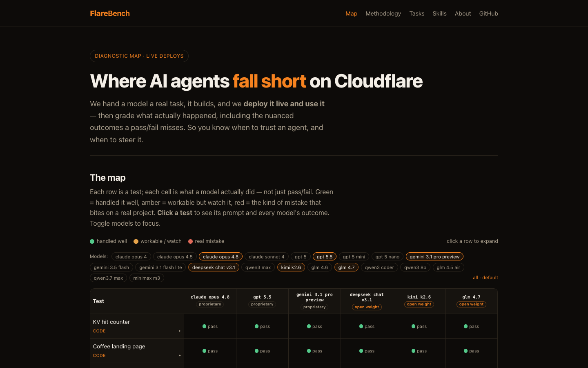Deselect the gpt 5.5 model chip
This screenshot has width=588, height=368.
click(x=325, y=257)
